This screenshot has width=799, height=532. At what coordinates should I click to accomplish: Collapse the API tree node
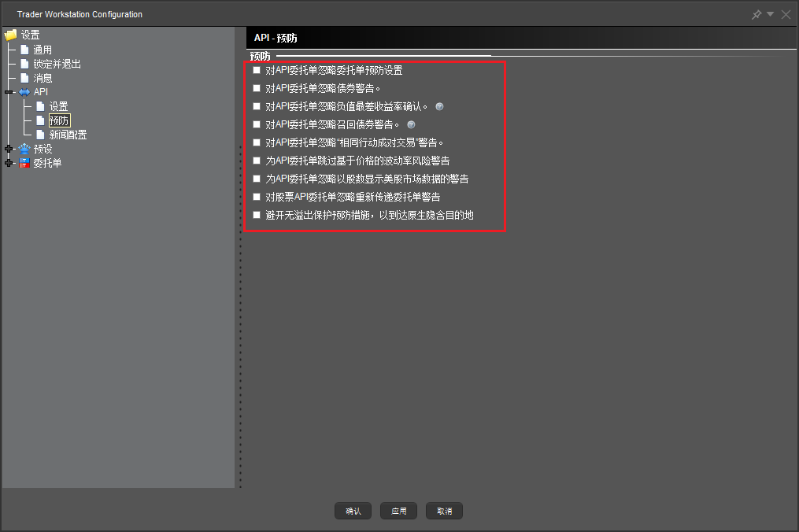[x=9, y=92]
